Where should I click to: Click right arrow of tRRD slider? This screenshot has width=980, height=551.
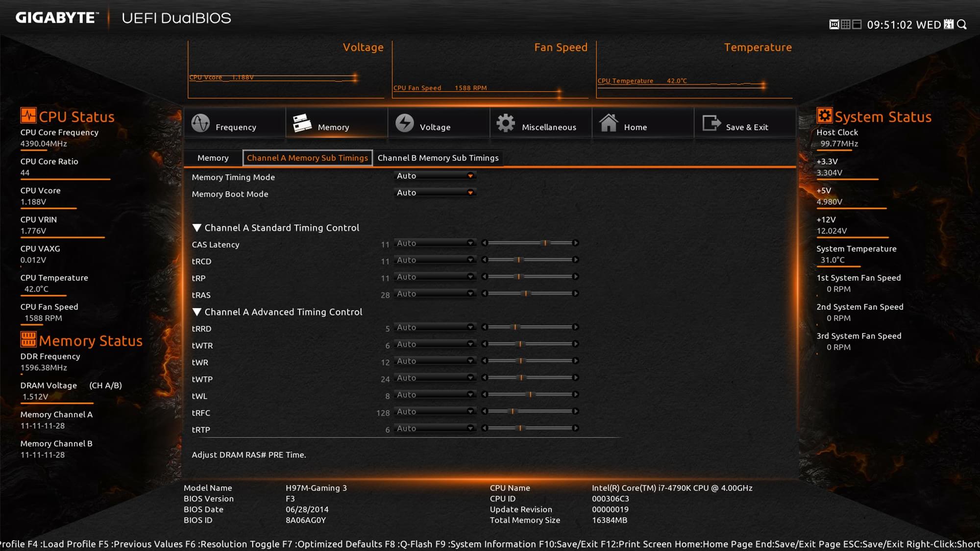(x=576, y=327)
